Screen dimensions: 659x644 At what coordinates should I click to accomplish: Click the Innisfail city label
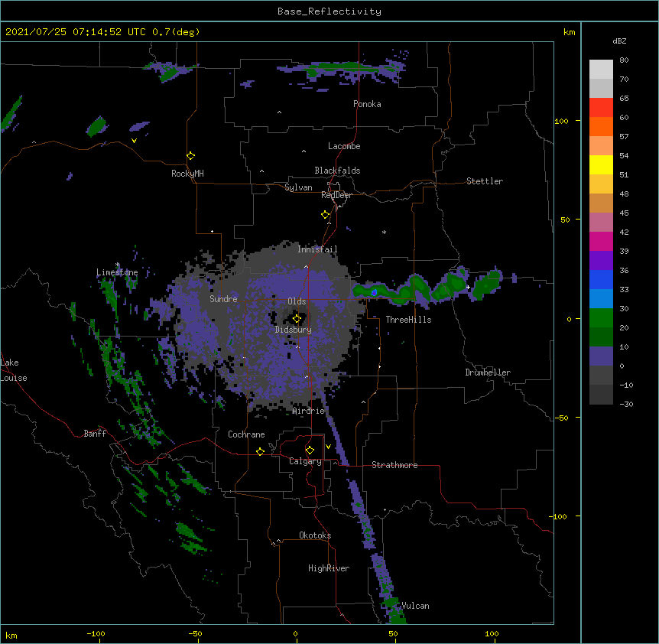(317, 249)
